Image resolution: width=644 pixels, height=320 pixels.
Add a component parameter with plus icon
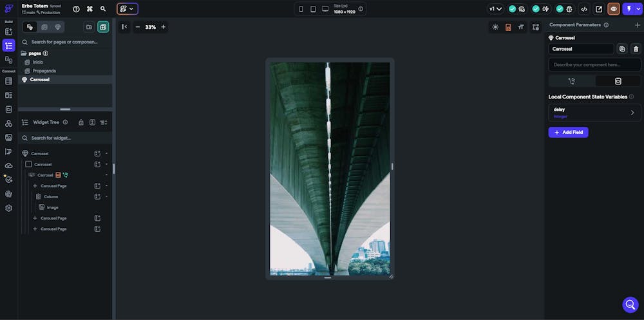[x=638, y=25]
